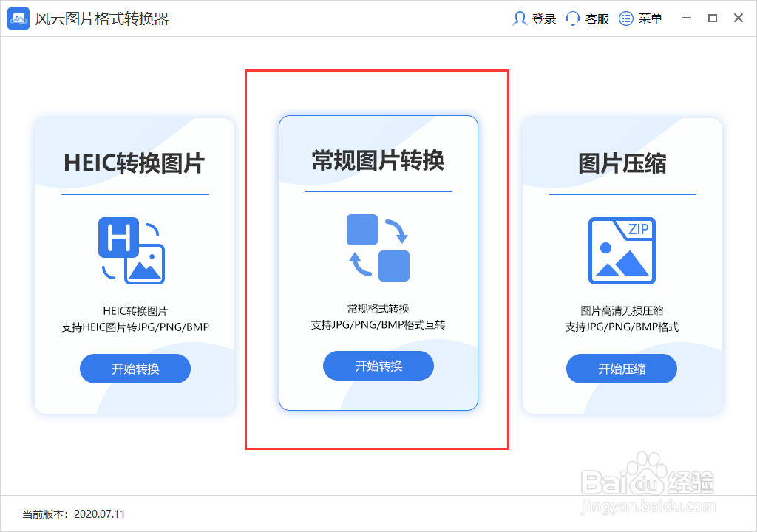Click the image thumbnail inside the HEIC icon
The height and width of the screenshot is (532, 757).
click(145, 263)
